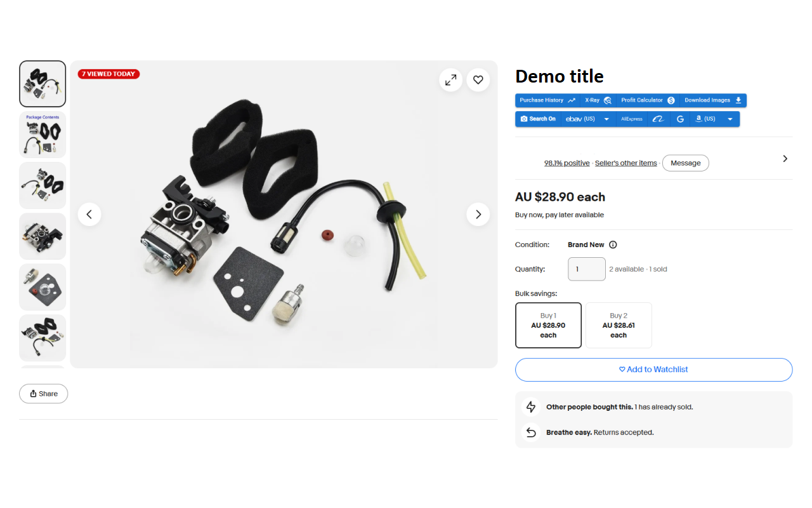This screenshot has height=508, width=812.
Task: Click the Message seller button
Action: pos(686,163)
